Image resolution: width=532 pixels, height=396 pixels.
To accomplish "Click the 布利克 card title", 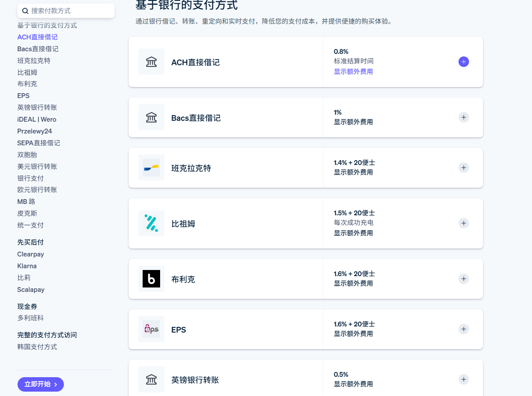I will [x=183, y=280].
